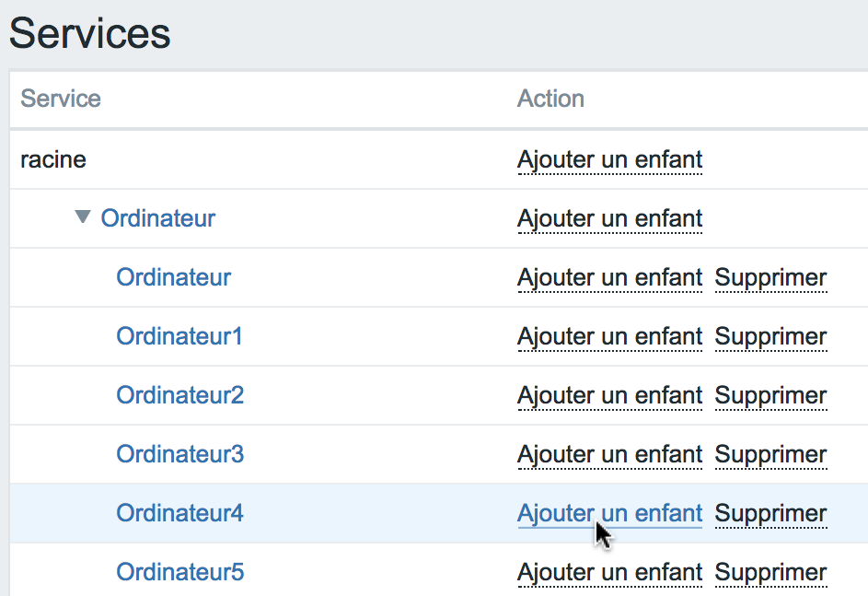Screen dimensions: 868x596
Task: Delete the Ordinateur child service
Action: click(x=770, y=277)
